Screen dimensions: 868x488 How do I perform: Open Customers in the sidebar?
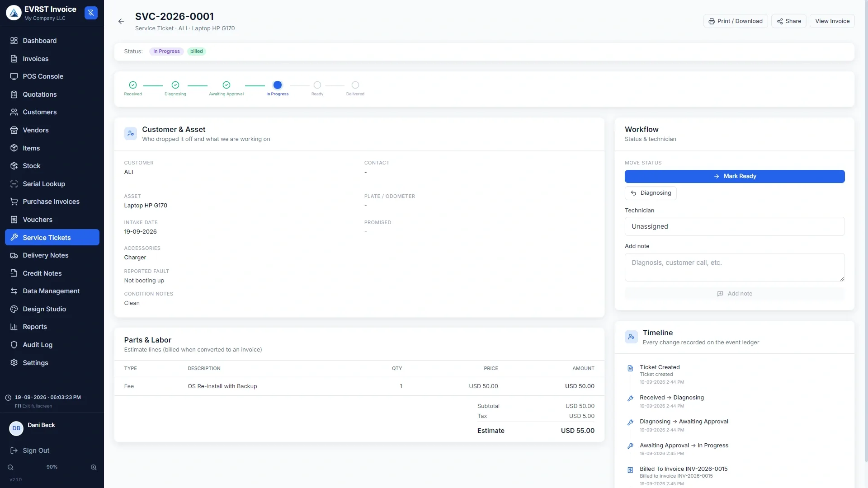click(52, 112)
